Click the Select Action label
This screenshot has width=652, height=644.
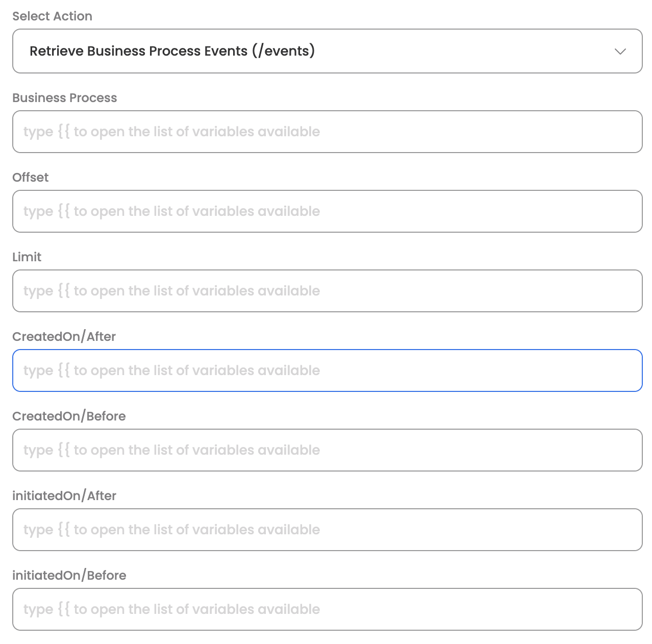52,16
